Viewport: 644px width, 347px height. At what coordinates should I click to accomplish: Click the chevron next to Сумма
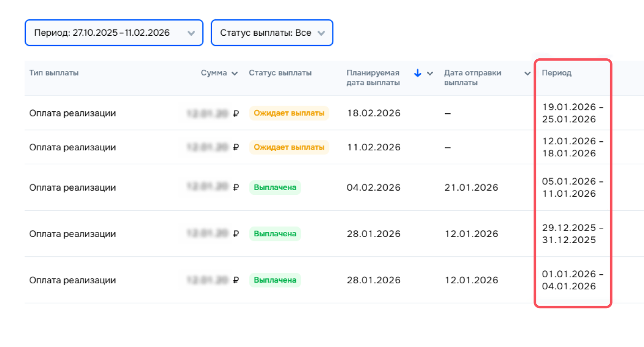click(x=235, y=73)
